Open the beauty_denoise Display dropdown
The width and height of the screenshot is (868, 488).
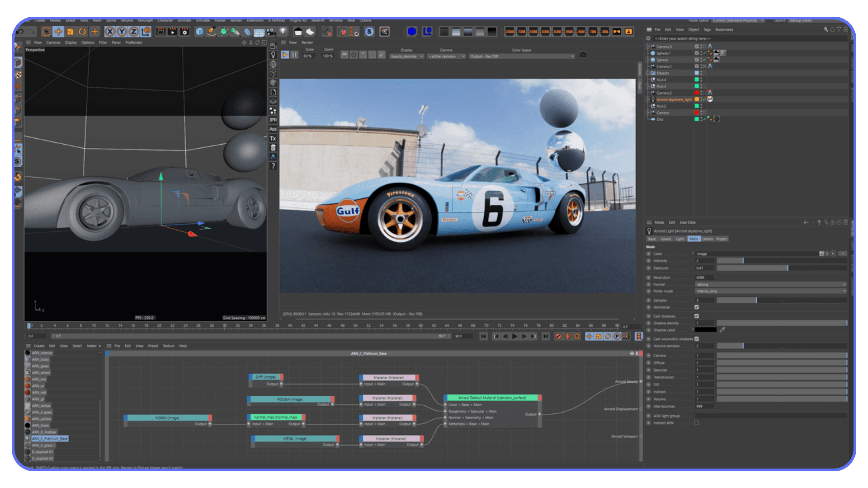click(406, 56)
